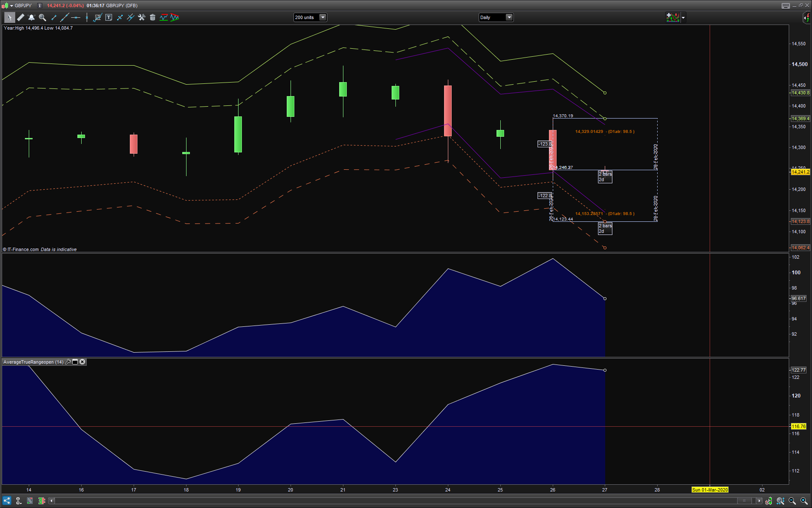812x508 pixels.
Task: Open the price alert bell tool
Action: (31, 17)
